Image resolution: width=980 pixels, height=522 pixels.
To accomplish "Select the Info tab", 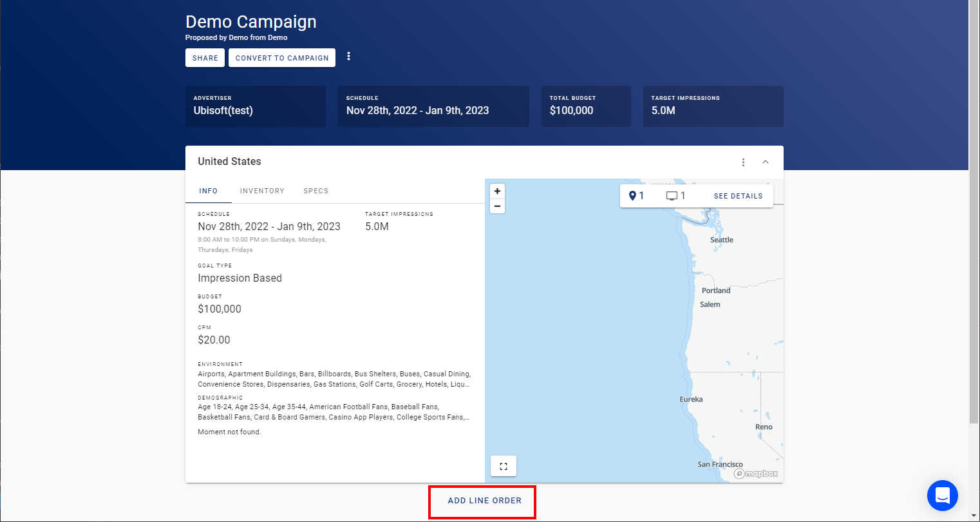I will [x=208, y=191].
